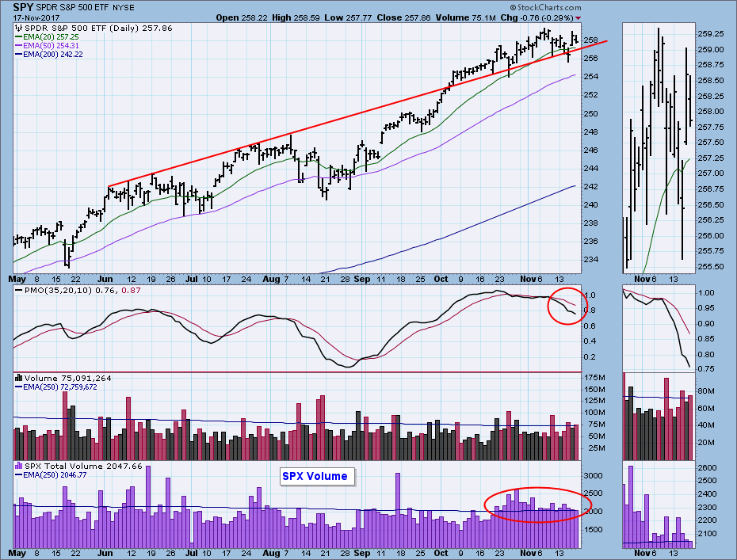Click the 2600 label in the zoomed SPX axis

click(x=708, y=468)
